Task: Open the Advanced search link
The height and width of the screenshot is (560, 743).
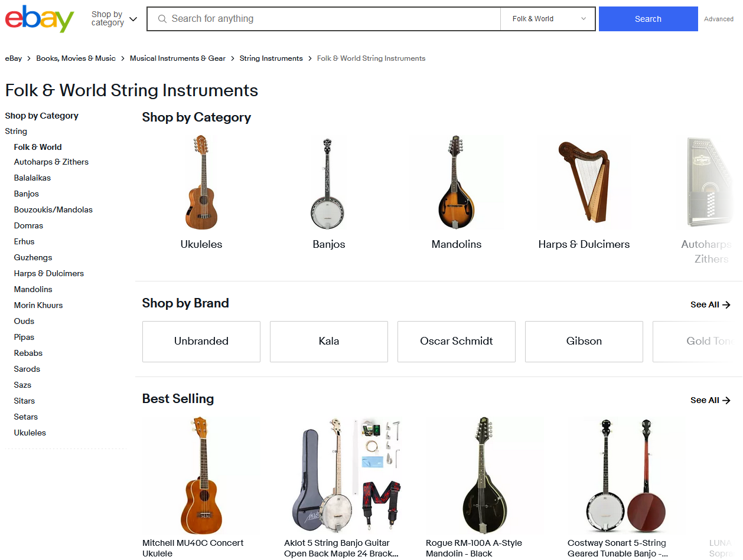Action: point(718,19)
